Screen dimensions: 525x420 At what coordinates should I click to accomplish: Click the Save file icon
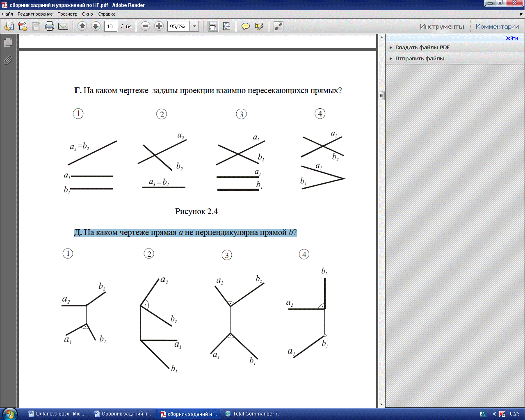[36, 27]
